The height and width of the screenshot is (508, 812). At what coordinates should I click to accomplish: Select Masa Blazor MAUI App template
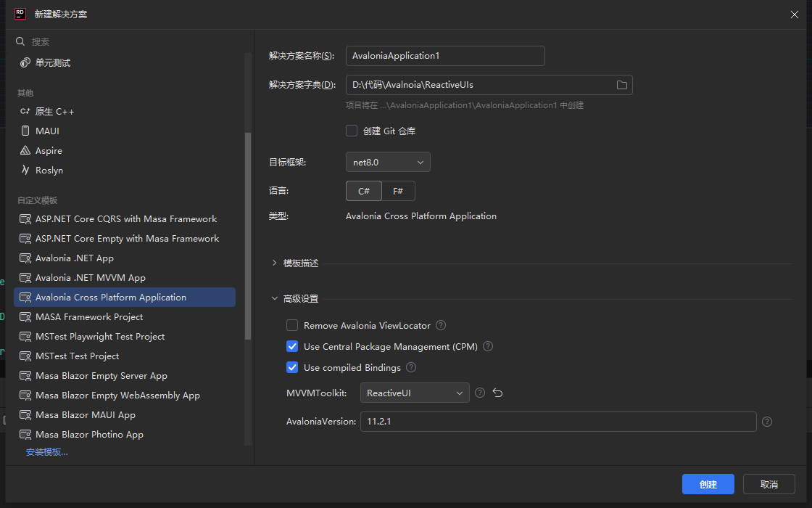(x=125, y=414)
